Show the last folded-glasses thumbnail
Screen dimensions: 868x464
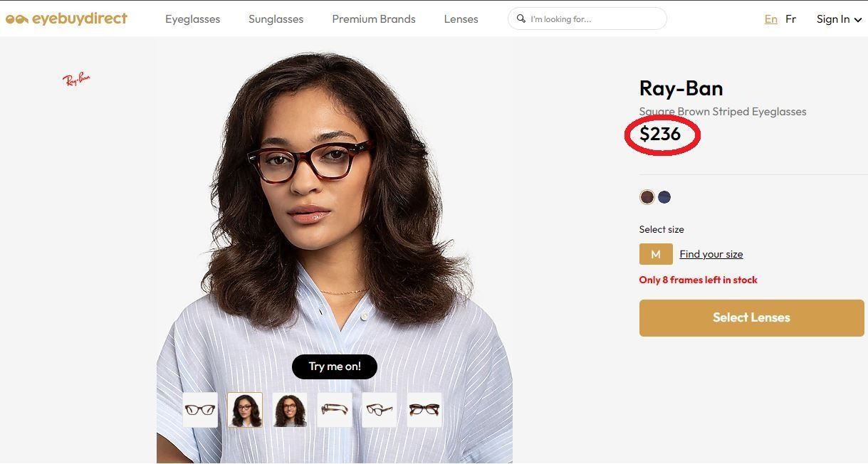[424, 410]
